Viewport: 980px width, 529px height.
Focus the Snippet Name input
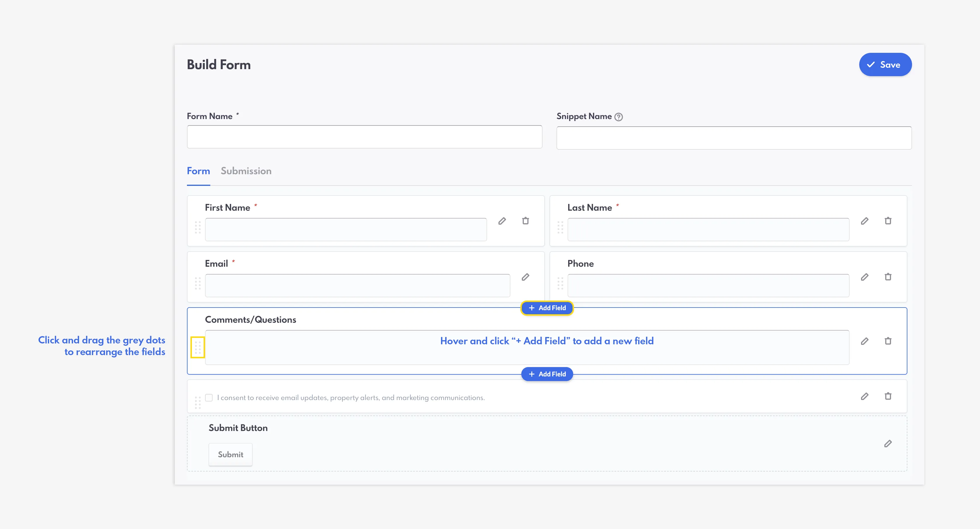point(734,138)
